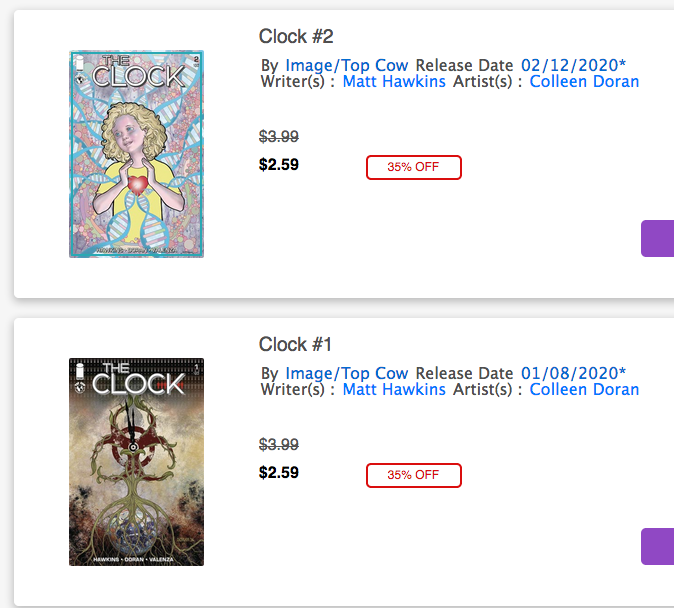Open writer Matt Hawkins under Clock #2
This screenshot has width=674, height=608.
pyautogui.click(x=394, y=82)
